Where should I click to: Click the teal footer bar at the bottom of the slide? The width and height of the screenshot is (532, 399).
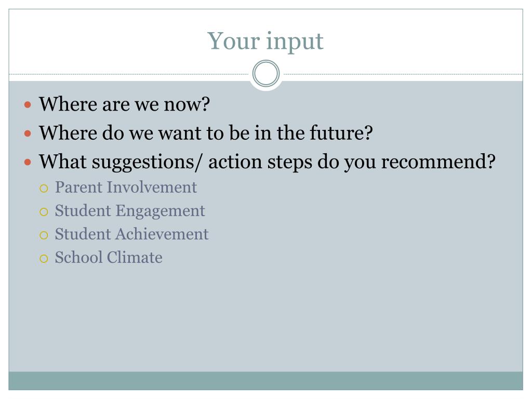pos(265,381)
